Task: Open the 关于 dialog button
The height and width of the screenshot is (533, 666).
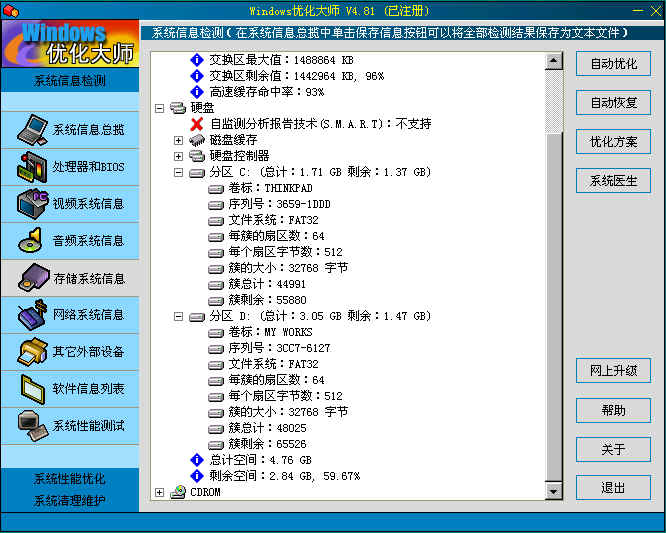Action: [x=613, y=449]
